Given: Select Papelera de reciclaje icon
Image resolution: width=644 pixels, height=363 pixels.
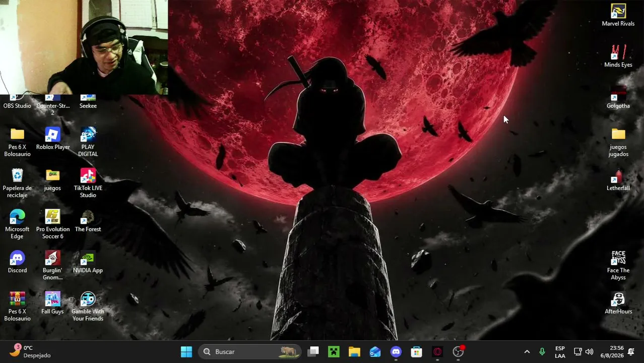Looking at the screenshot, I should pyautogui.click(x=17, y=184).
